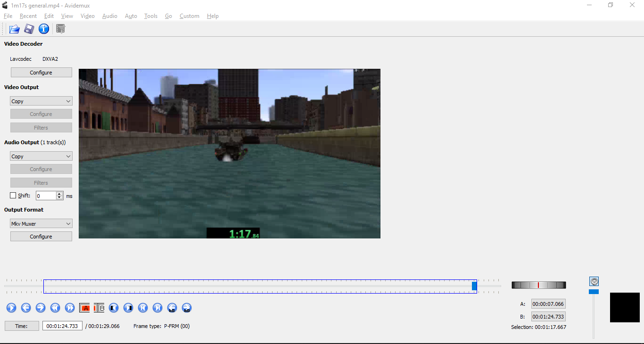The width and height of the screenshot is (644, 344).
Task: Click the timeline position slider handle
Action: (474, 286)
